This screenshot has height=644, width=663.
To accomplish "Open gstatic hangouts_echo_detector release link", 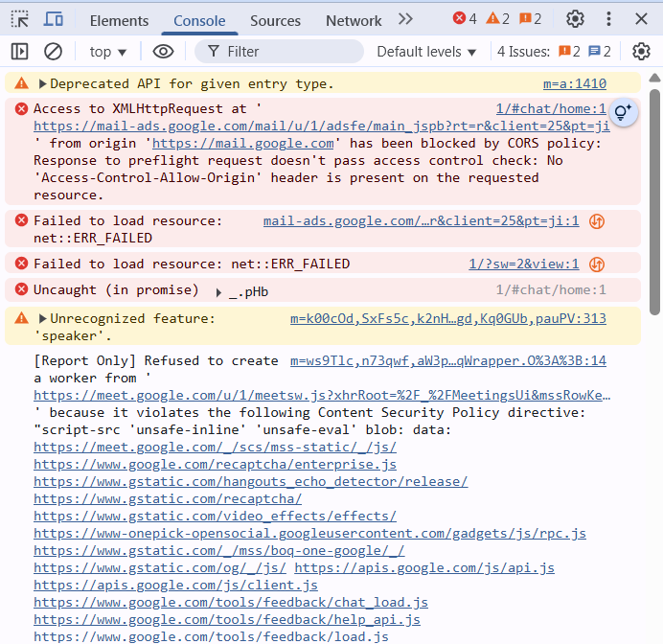I will [x=251, y=482].
